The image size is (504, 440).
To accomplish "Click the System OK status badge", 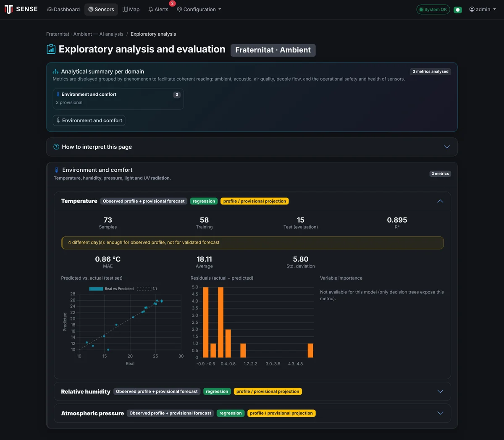I will [x=433, y=10].
